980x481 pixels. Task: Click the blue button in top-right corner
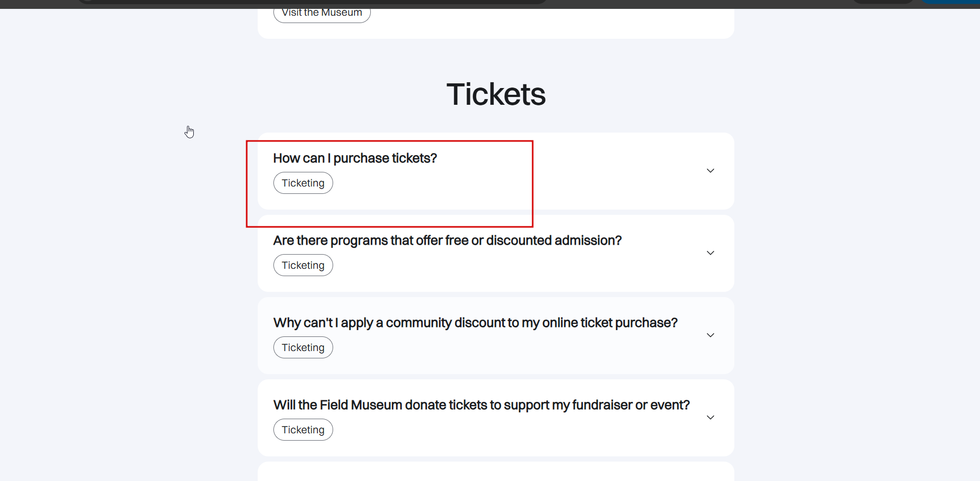(951, 2)
